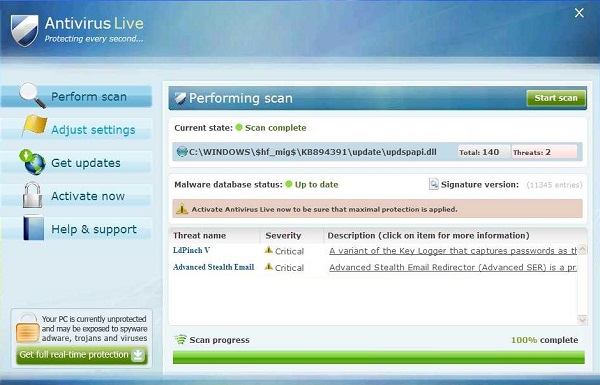600x385 pixels.
Task: Click Critical severity in Advanced Stealth Email row
Action: (x=289, y=268)
